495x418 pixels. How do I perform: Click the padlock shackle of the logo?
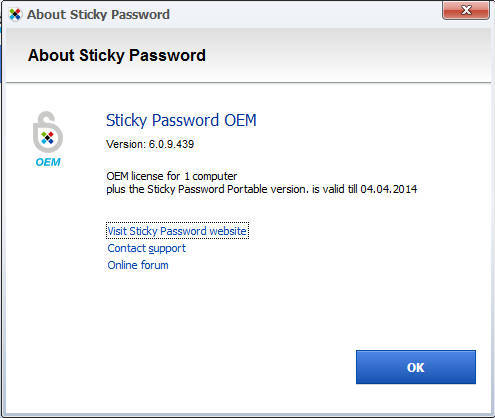click(x=46, y=119)
